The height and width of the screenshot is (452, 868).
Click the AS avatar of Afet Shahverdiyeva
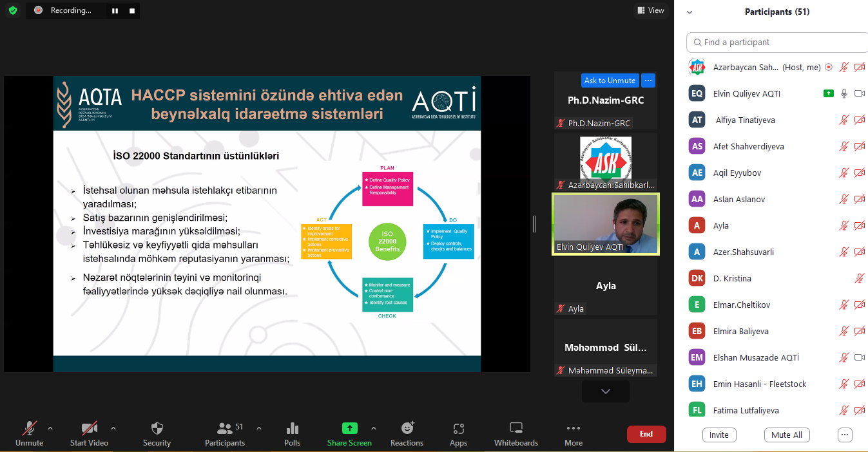697,146
